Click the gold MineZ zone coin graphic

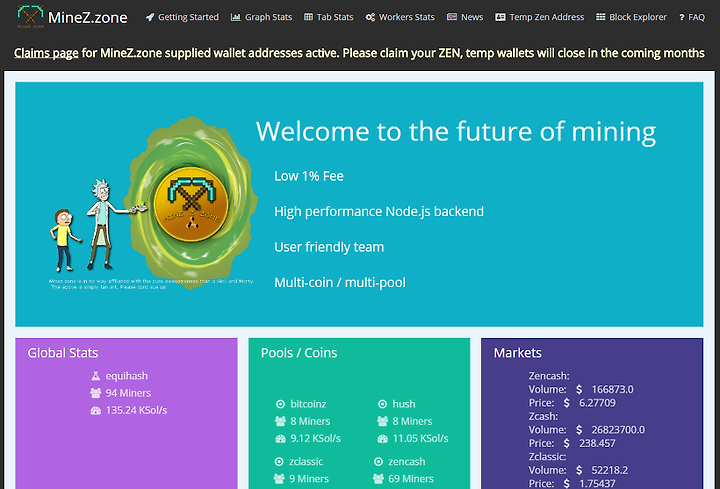pyautogui.click(x=191, y=204)
